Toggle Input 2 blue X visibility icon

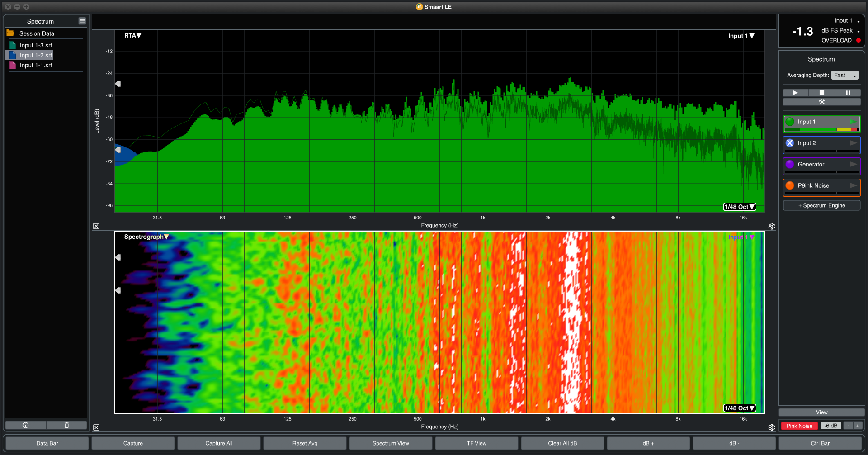tap(790, 143)
